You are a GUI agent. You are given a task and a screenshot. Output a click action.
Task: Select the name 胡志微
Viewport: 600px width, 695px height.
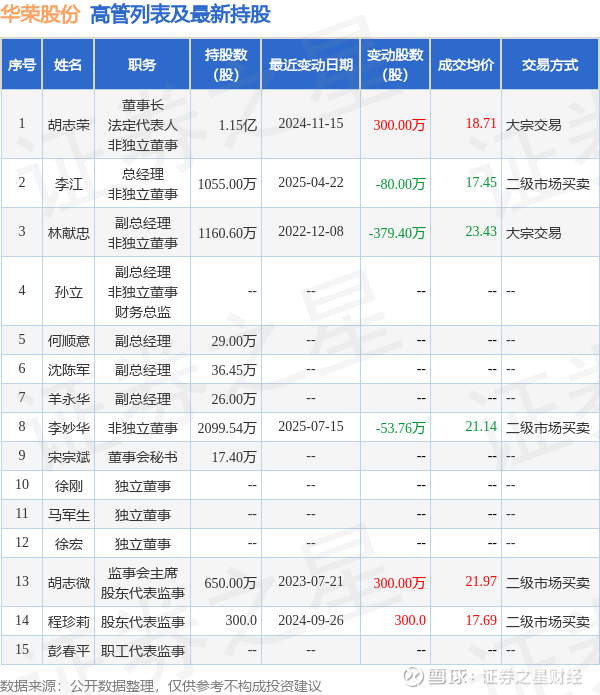[x=69, y=583]
